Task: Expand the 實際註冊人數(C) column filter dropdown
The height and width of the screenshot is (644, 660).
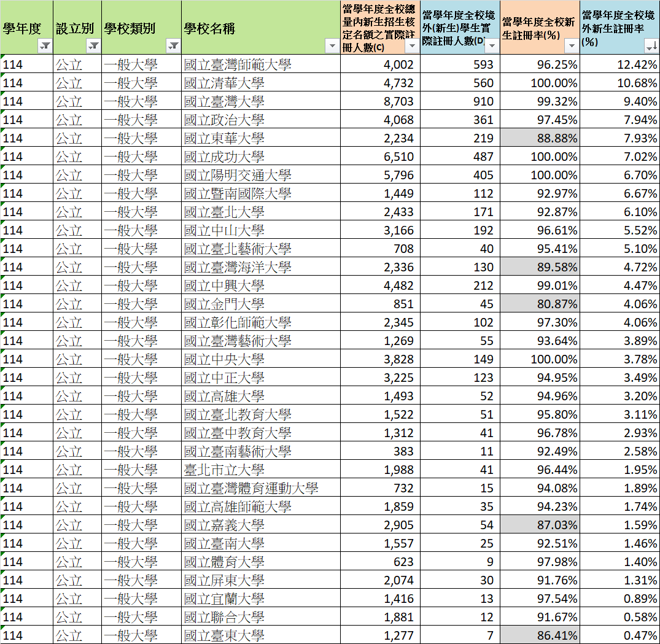Action: 412,46
